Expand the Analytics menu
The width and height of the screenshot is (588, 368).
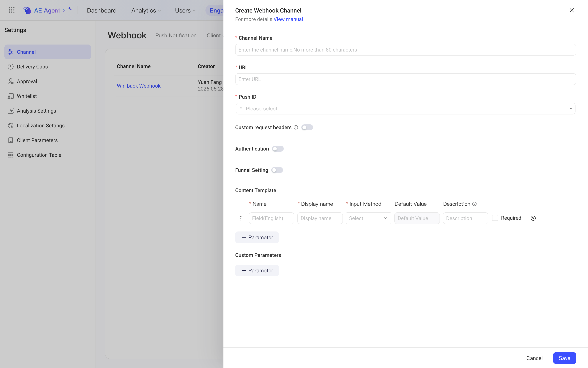(146, 10)
